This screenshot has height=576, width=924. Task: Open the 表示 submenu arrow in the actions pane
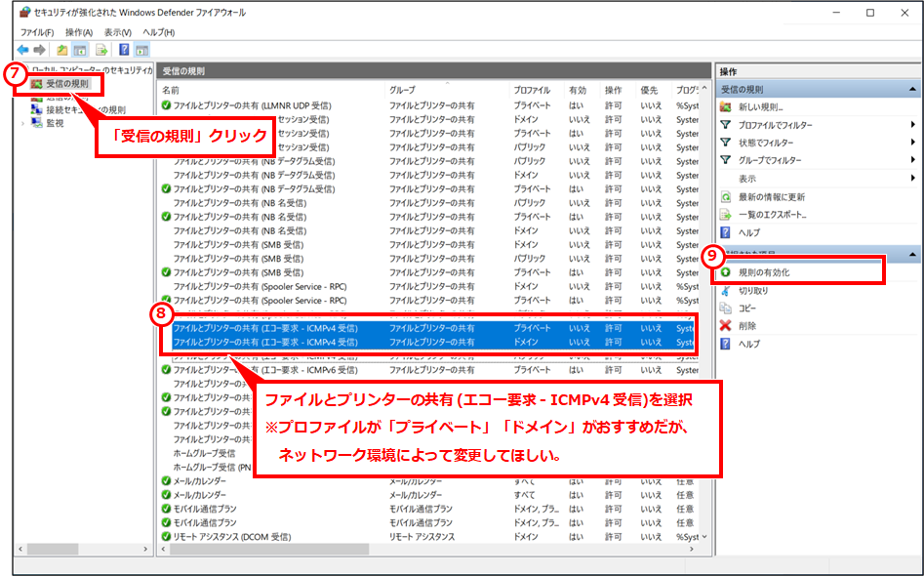point(913,178)
